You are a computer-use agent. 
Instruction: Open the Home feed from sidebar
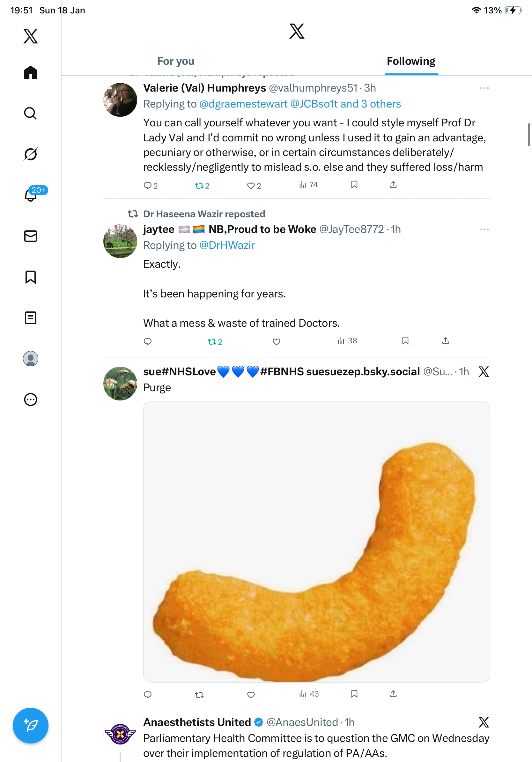31,73
